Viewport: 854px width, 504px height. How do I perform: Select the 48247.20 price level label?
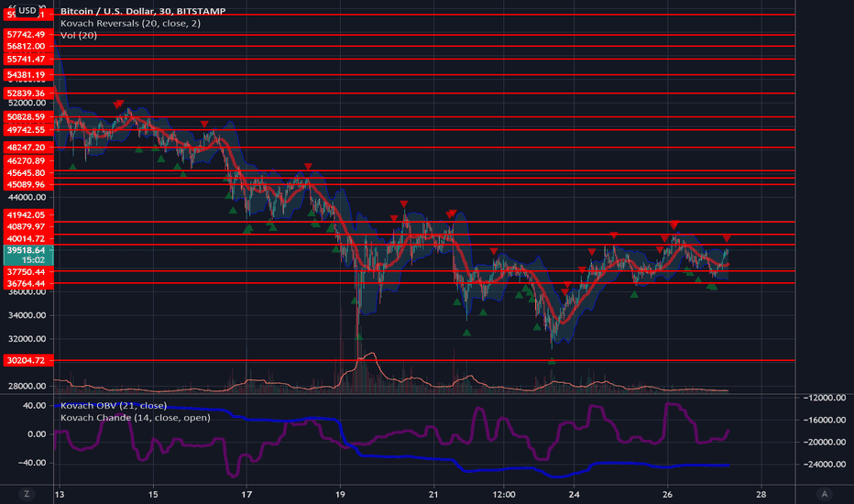pos(28,148)
